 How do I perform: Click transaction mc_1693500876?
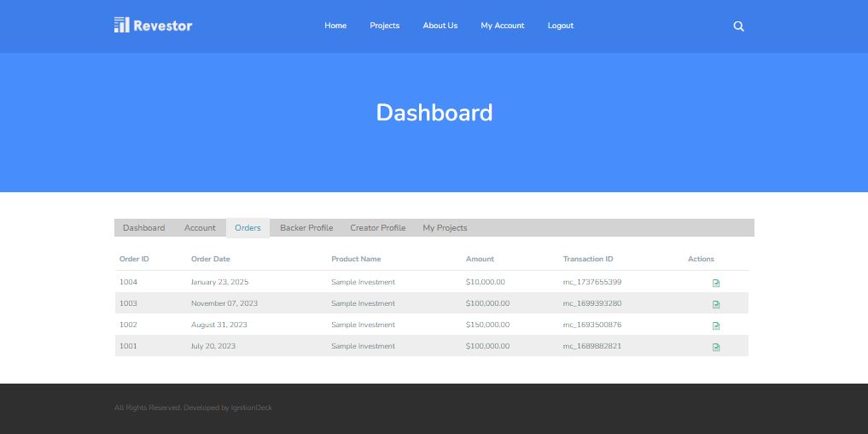coord(592,325)
